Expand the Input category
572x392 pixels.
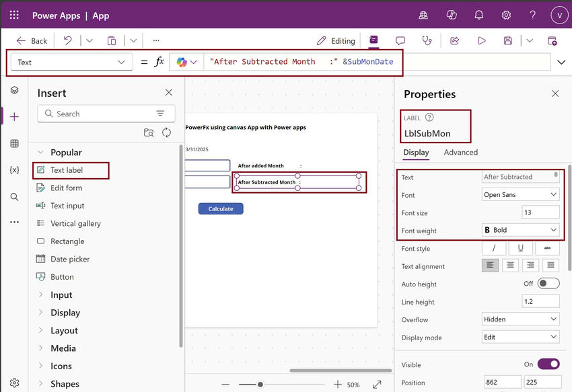point(41,295)
